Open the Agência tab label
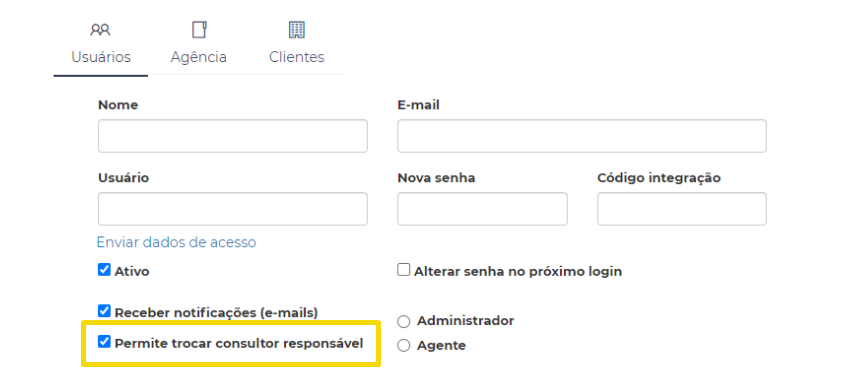Viewport: 841px width, 389px height. pos(198,57)
